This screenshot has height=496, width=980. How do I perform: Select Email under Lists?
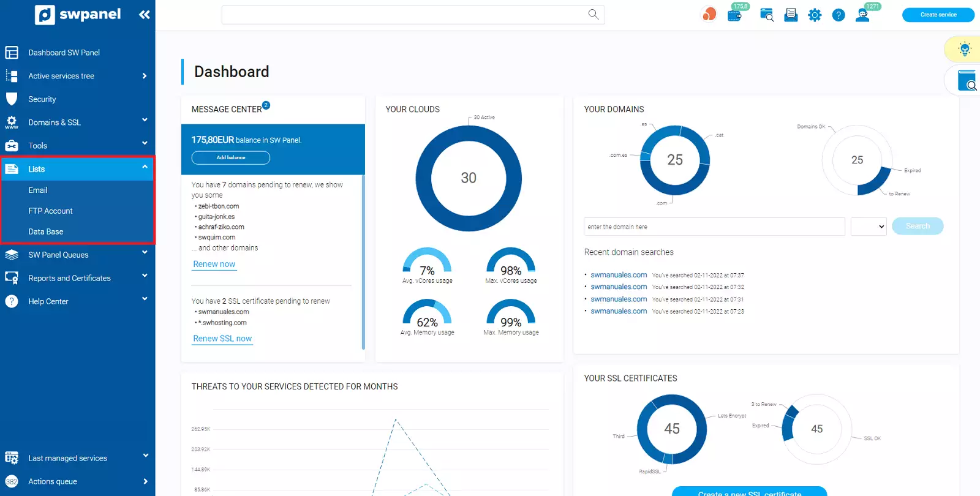38,190
